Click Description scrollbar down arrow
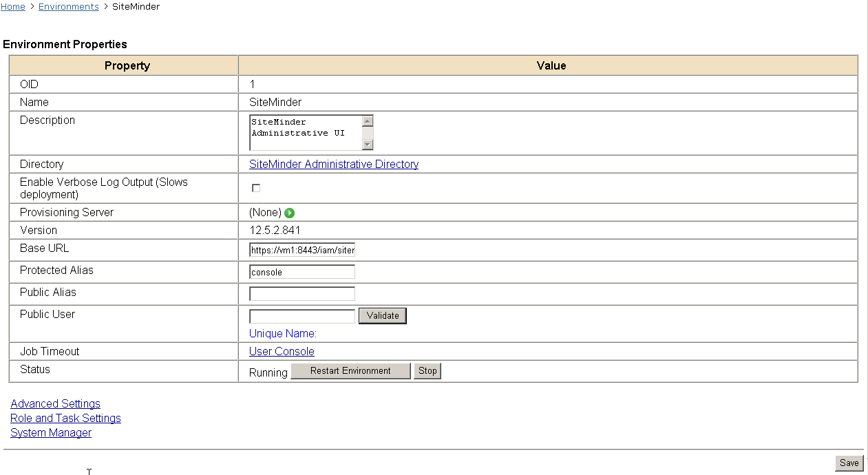 pos(368,145)
